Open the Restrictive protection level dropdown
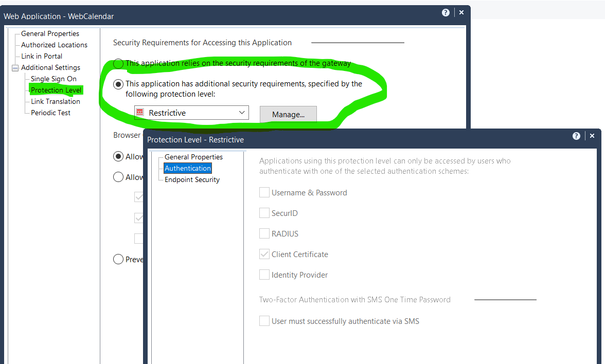Image resolution: width=605 pixels, height=364 pixels. point(242,113)
